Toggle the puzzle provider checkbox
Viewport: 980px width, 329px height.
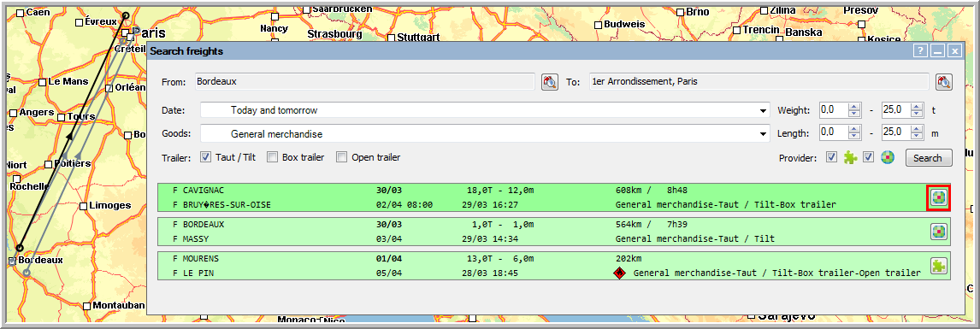point(831,157)
